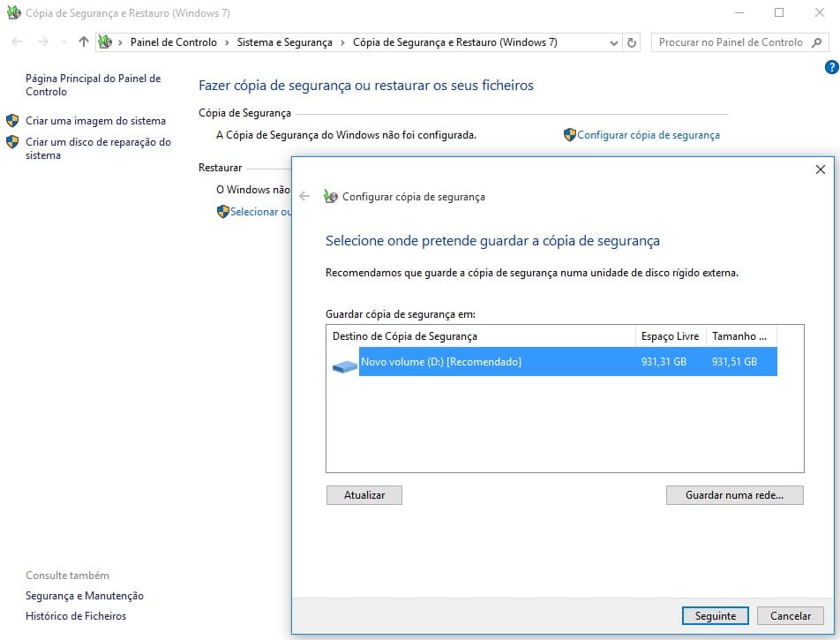Open the recent locations dropdown arrow

[x=64, y=42]
